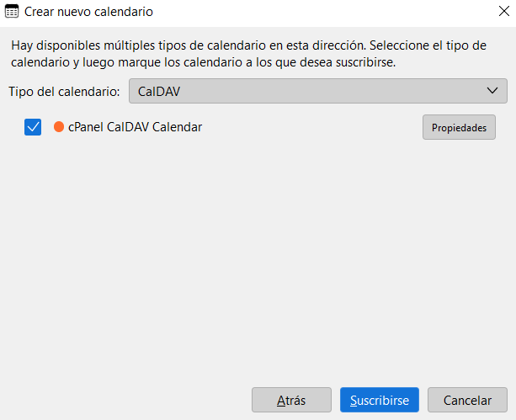This screenshot has height=420, width=516.
Task: Click the "Crear nuevo calendario" title text
Action: [x=89, y=13]
